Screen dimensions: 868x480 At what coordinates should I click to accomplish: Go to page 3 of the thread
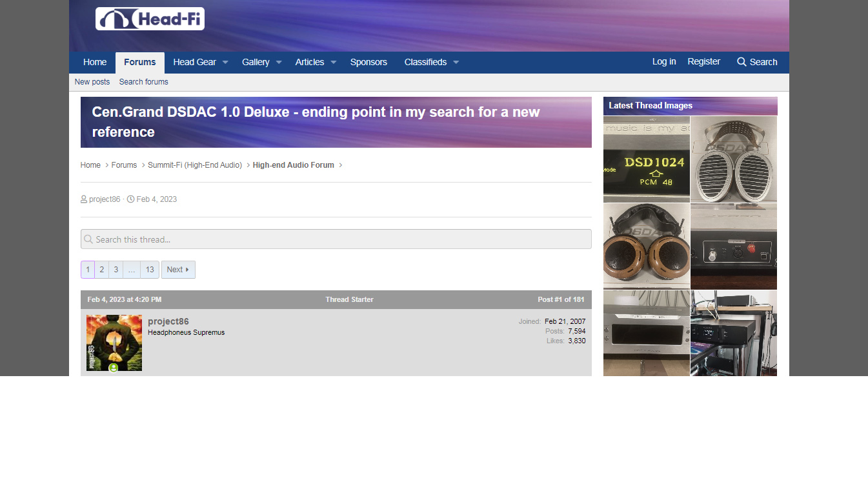coord(116,270)
